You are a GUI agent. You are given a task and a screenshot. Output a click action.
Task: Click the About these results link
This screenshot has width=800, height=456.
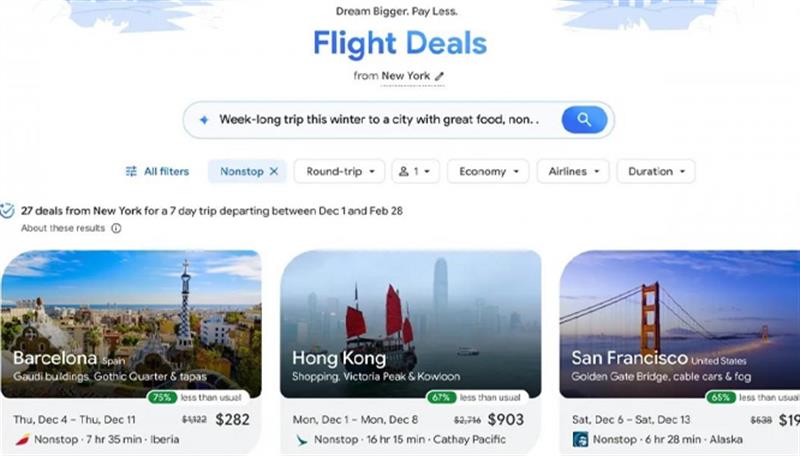63,228
